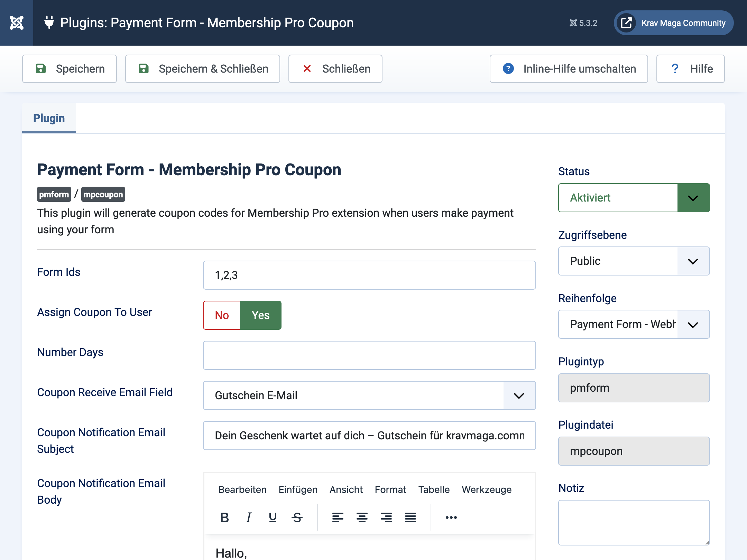Show more editor toolbar options
Image resolution: width=747 pixels, height=560 pixels.
tap(451, 517)
